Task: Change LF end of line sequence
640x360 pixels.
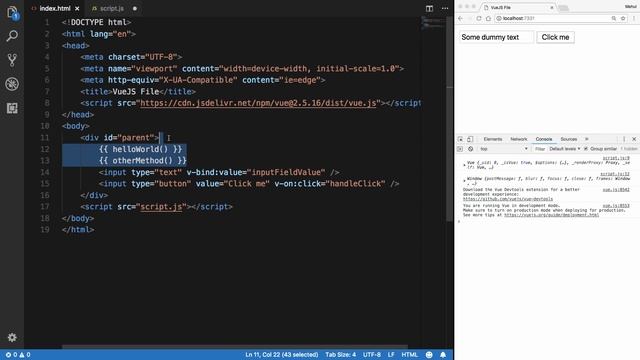Action: pos(391,355)
